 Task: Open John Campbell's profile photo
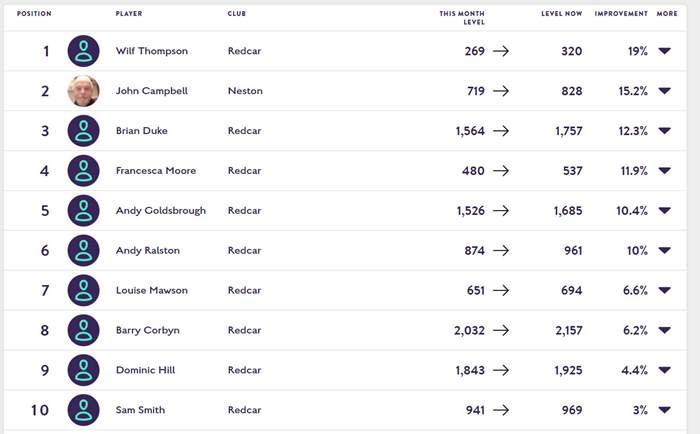83,91
